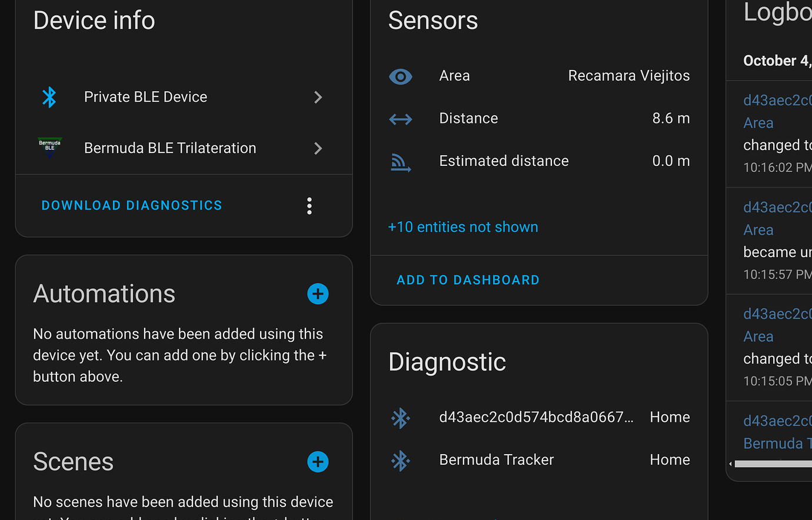The height and width of the screenshot is (520, 812).
Task: Show the 10 hidden sensor entities
Action: pyautogui.click(x=462, y=227)
